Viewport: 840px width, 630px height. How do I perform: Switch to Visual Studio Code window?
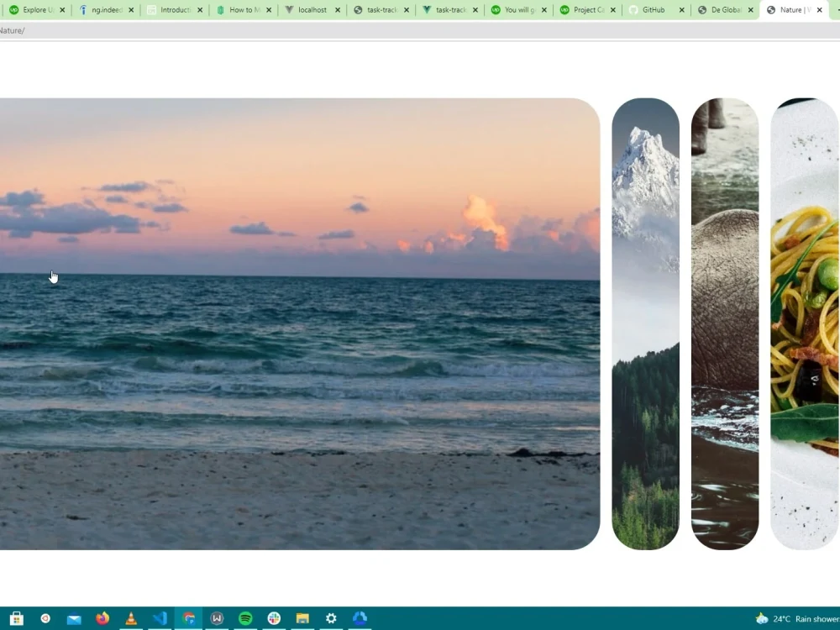tap(160, 618)
